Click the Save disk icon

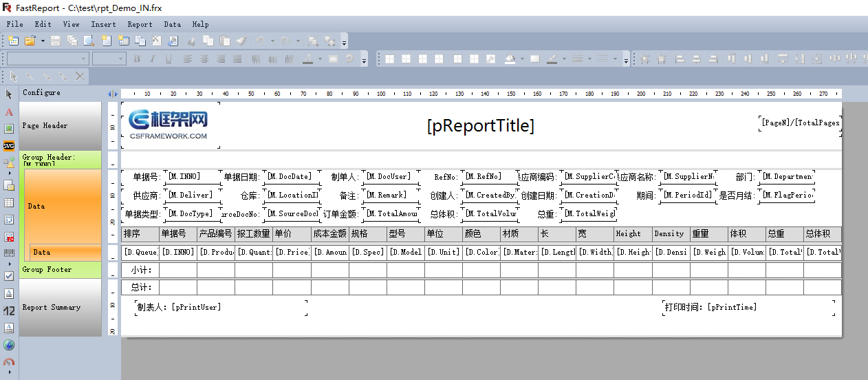click(56, 41)
